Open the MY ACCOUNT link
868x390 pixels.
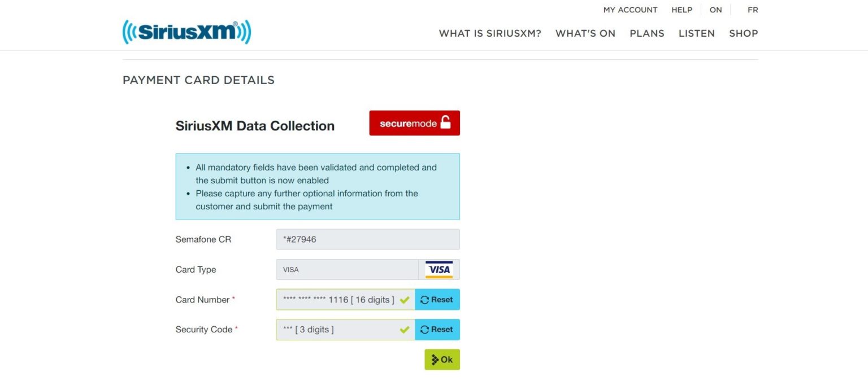(630, 10)
